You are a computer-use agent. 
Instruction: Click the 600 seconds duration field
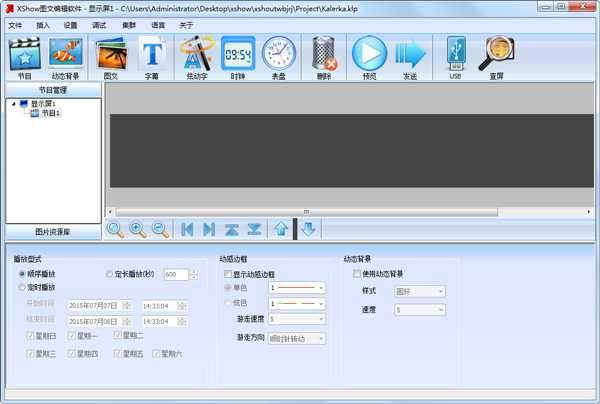click(x=176, y=274)
